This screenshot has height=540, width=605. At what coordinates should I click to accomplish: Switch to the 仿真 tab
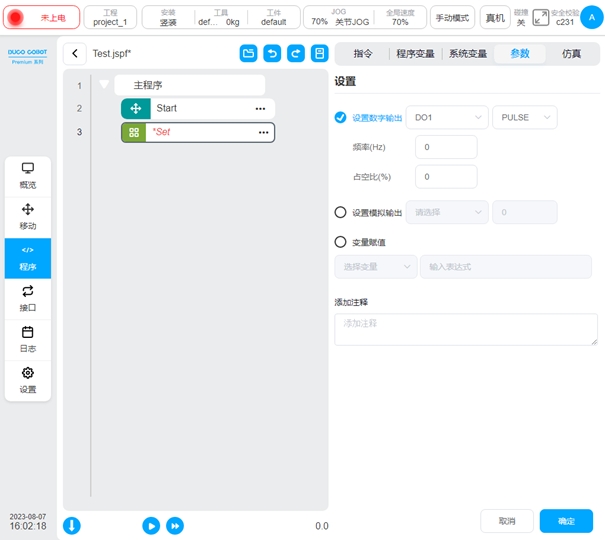pos(572,54)
